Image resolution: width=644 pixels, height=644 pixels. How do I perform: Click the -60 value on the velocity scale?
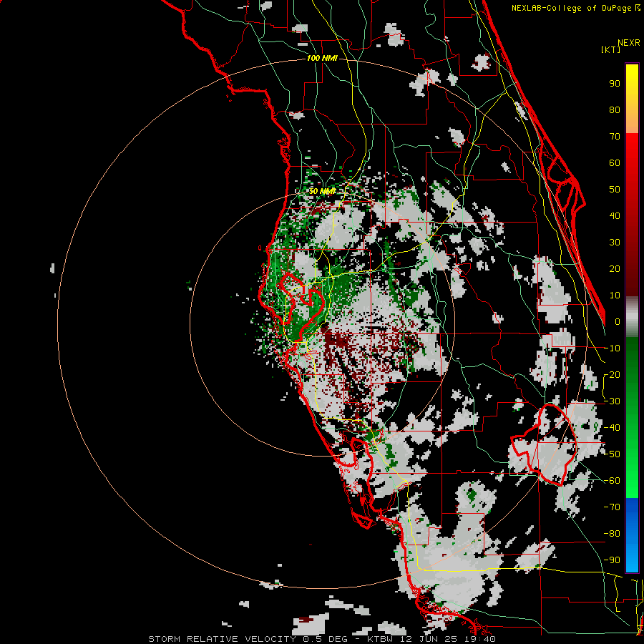[612, 481]
